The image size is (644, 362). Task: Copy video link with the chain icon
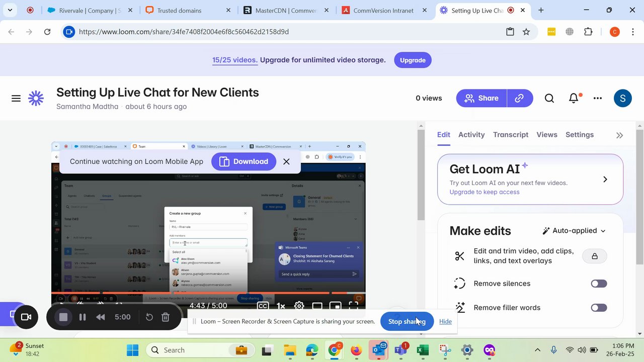tap(520, 98)
